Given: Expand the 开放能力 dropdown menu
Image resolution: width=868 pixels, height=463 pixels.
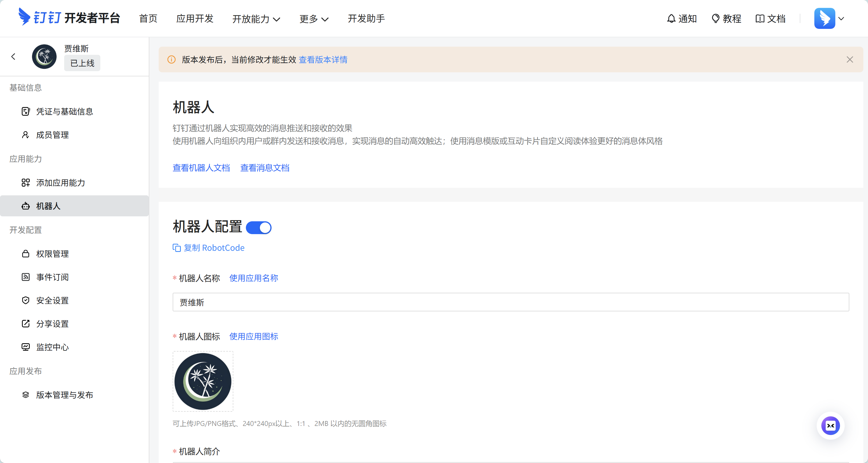Looking at the screenshot, I should tap(256, 19).
